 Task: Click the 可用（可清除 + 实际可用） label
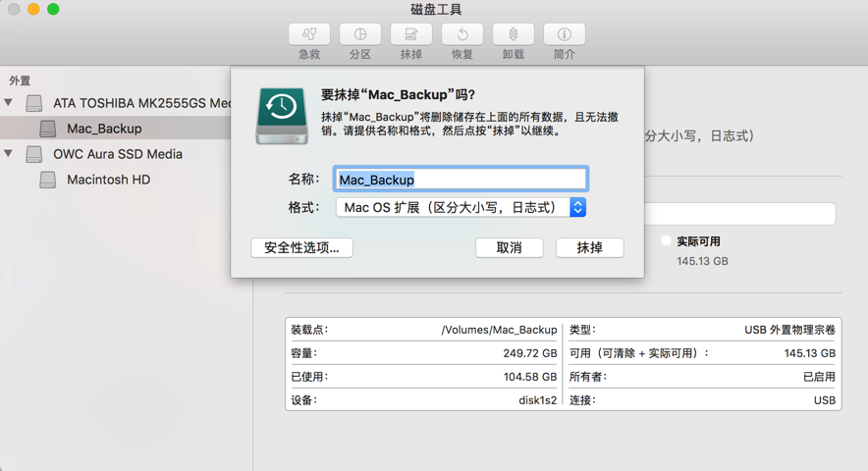tap(639, 353)
